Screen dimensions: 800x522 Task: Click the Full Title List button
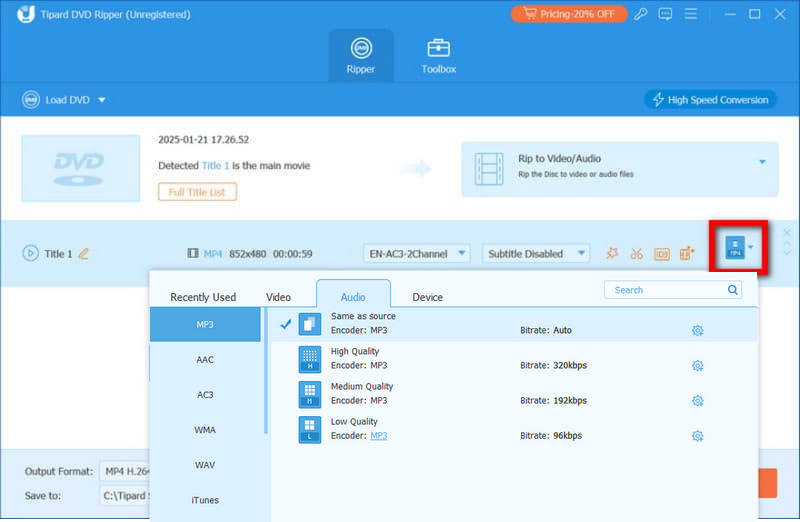point(197,191)
